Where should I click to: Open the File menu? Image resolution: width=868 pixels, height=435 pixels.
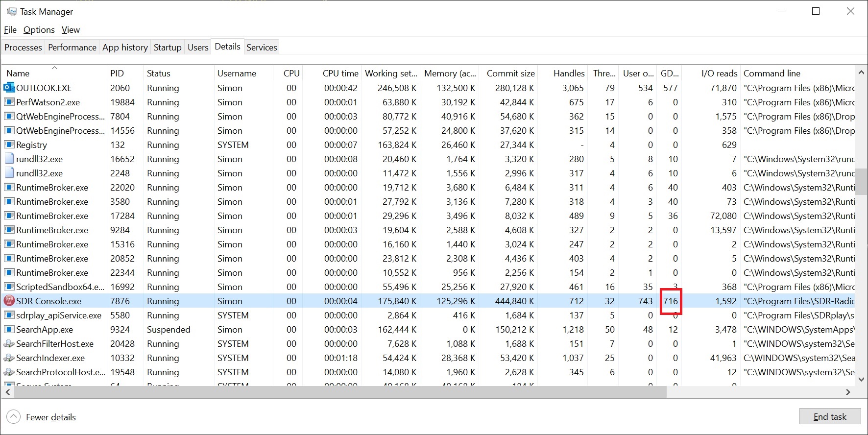pyautogui.click(x=10, y=30)
